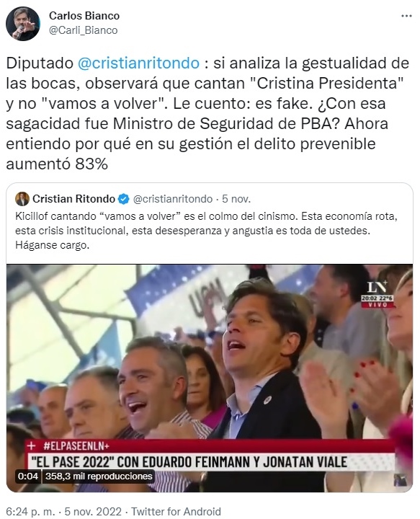Image resolution: width=420 pixels, height=519 pixels.
Task: Click the Cristian Ritondo name in quoted tweet
Action: [73, 199]
